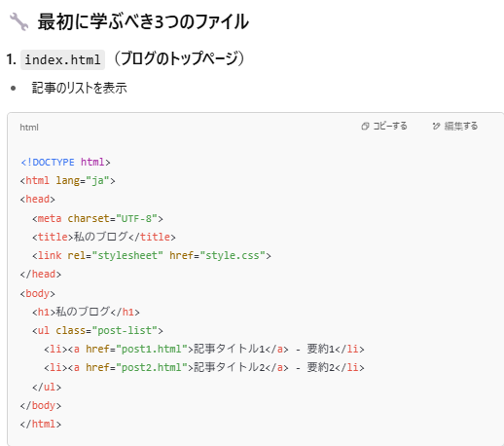The width and height of the screenshot is (504, 446).
Task: Click the meta charset="UTF-8" line
Action: click(x=97, y=218)
